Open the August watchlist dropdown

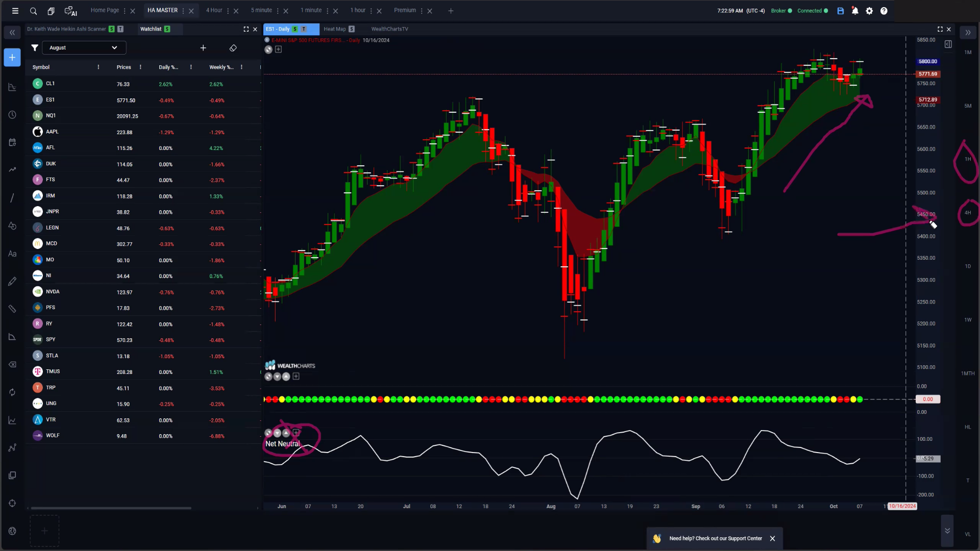84,48
